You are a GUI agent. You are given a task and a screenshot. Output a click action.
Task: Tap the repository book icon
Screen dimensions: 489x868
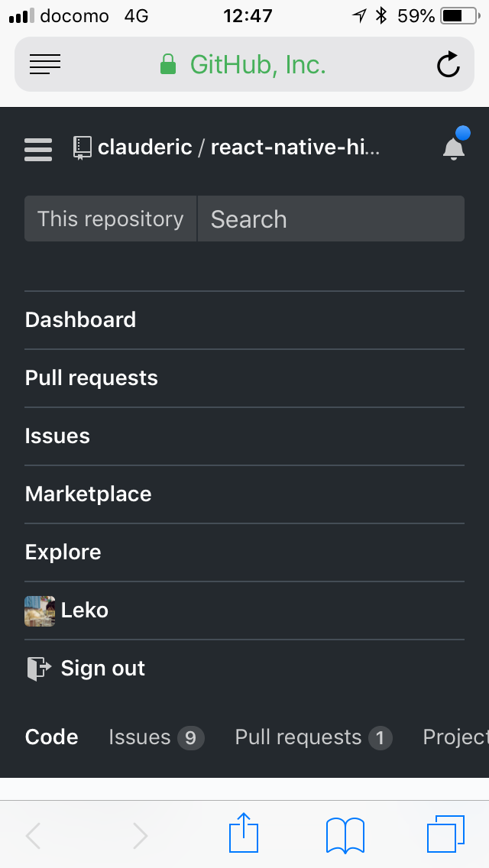[x=82, y=147]
